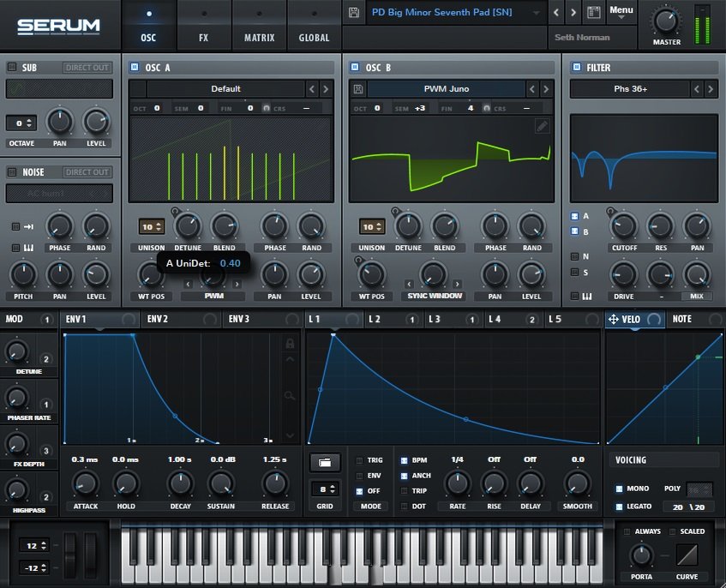Go to the previous preset arrow
This screenshot has height=588, width=726.
(556, 13)
